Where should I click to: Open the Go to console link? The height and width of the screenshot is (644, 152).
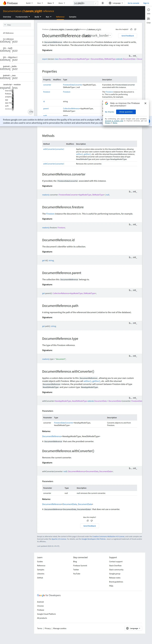(x=133, y=3)
